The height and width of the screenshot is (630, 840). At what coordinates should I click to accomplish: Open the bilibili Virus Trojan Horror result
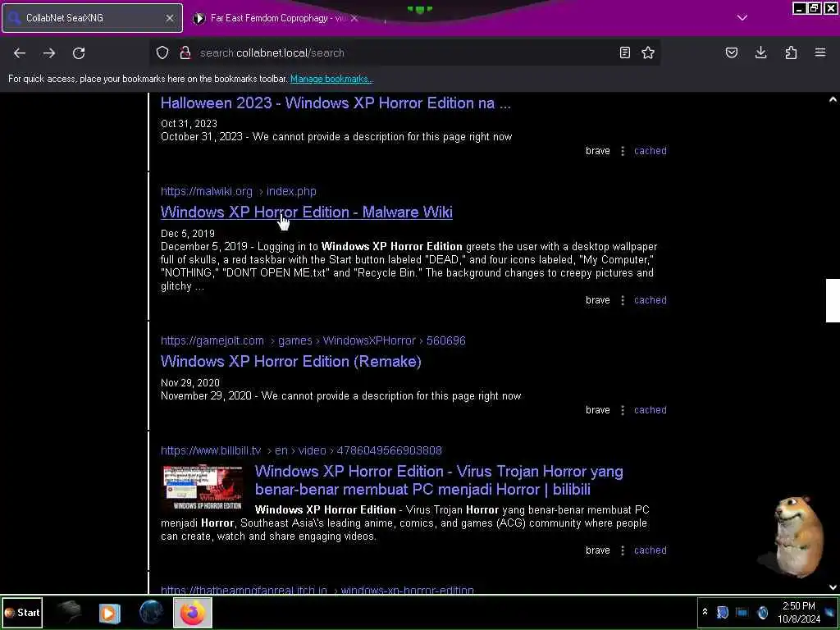click(439, 480)
